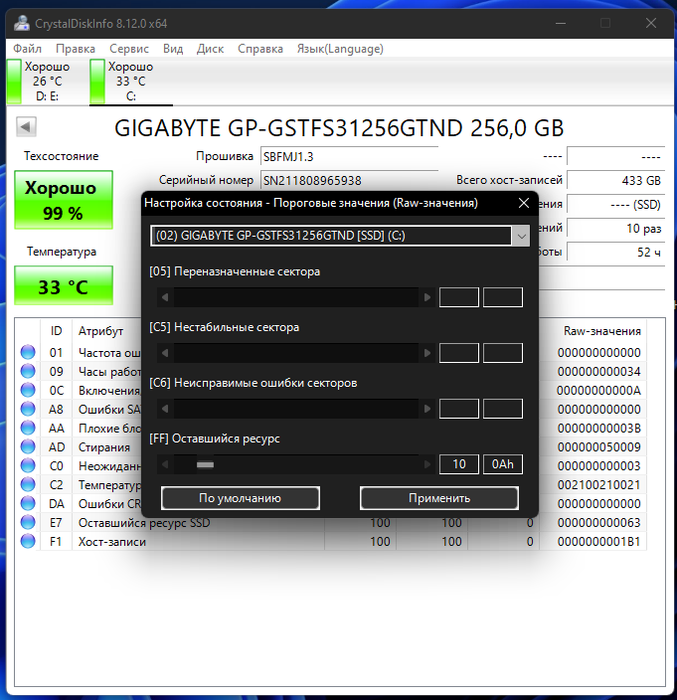Click the ID column header
Screen dimensions: 677x700
pos(56,331)
